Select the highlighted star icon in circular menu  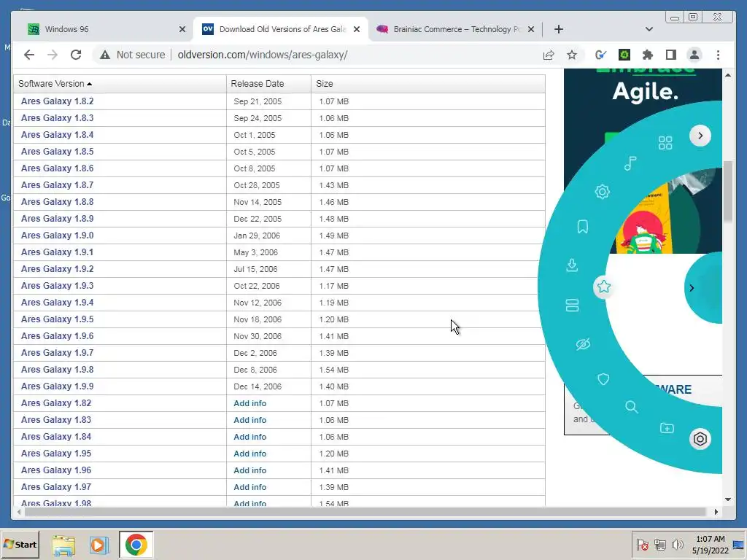click(604, 287)
